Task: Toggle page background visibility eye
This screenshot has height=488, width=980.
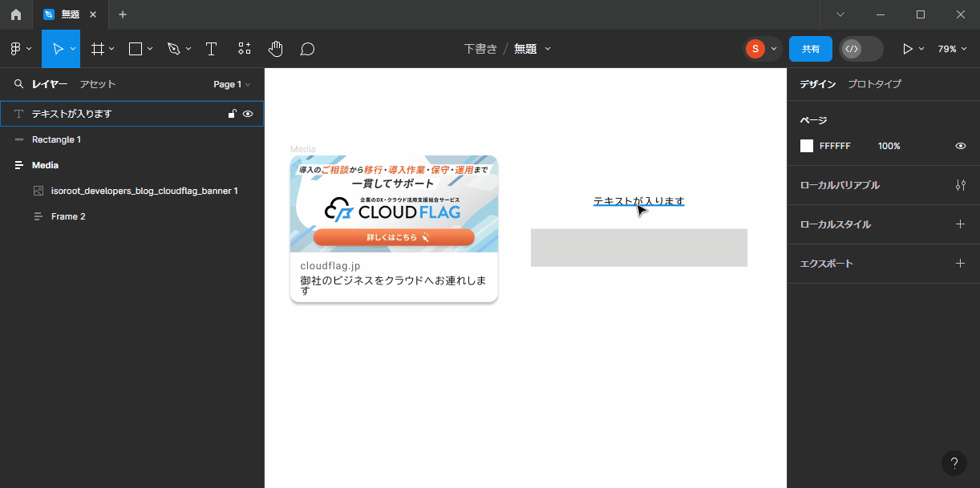Action: pyautogui.click(x=960, y=146)
